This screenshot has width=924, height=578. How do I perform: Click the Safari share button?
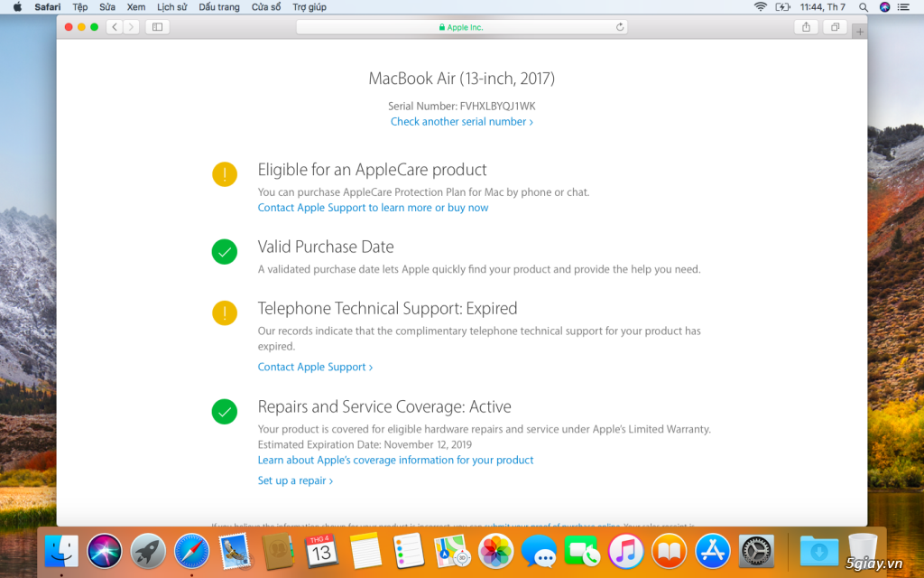[x=806, y=26]
